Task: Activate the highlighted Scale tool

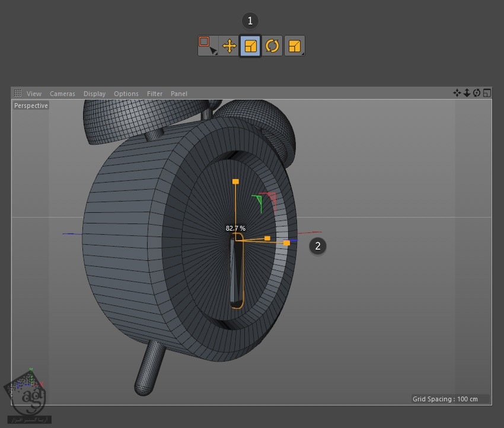Action: pyautogui.click(x=250, y=46)
